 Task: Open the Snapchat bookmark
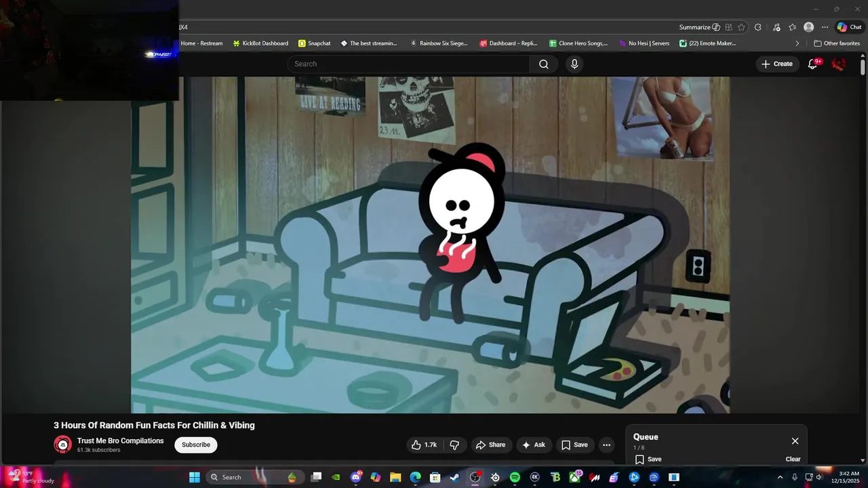(x=315, y=43)
